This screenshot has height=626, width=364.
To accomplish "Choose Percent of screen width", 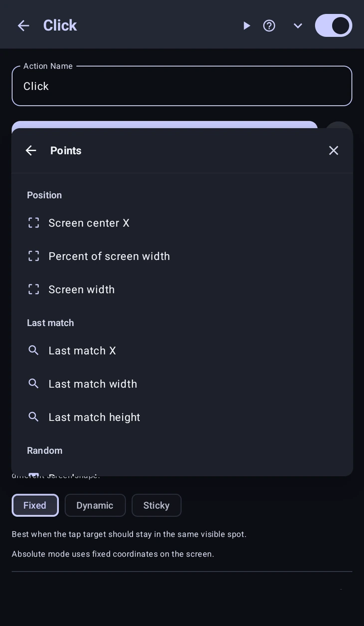I will [182, 256].
